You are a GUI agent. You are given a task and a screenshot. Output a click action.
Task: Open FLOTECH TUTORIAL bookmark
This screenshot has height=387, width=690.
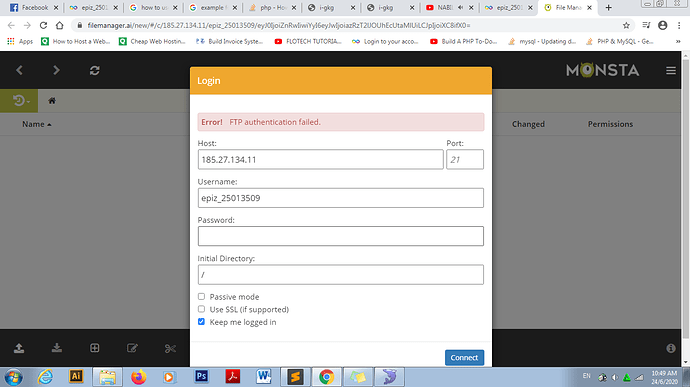(x=308, y=41)
